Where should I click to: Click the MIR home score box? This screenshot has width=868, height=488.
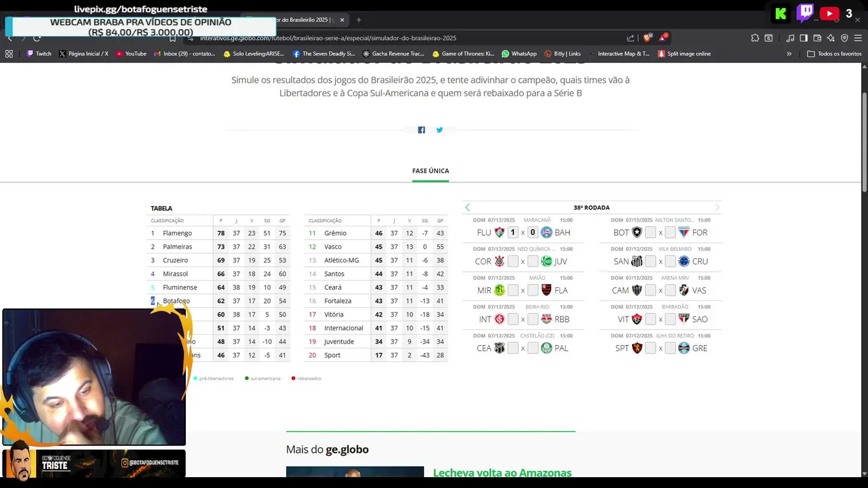click(513, 290)
